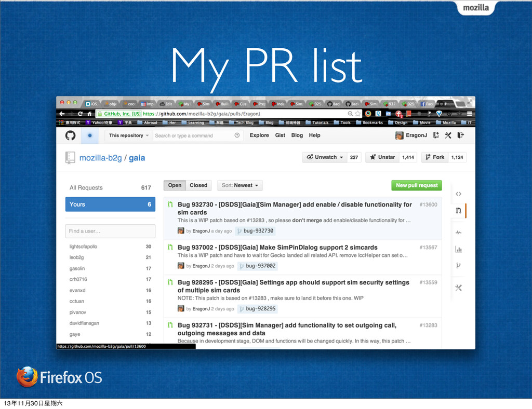The height and width of the screenshot is (409, 532).
Task: Click the bug-928295 branch label
Action: click(x=258, y=309)
